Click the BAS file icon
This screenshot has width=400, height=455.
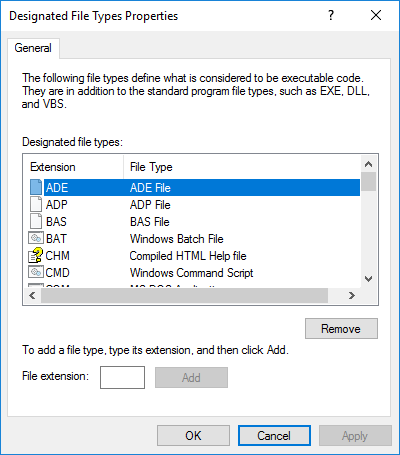coord(36,221)
